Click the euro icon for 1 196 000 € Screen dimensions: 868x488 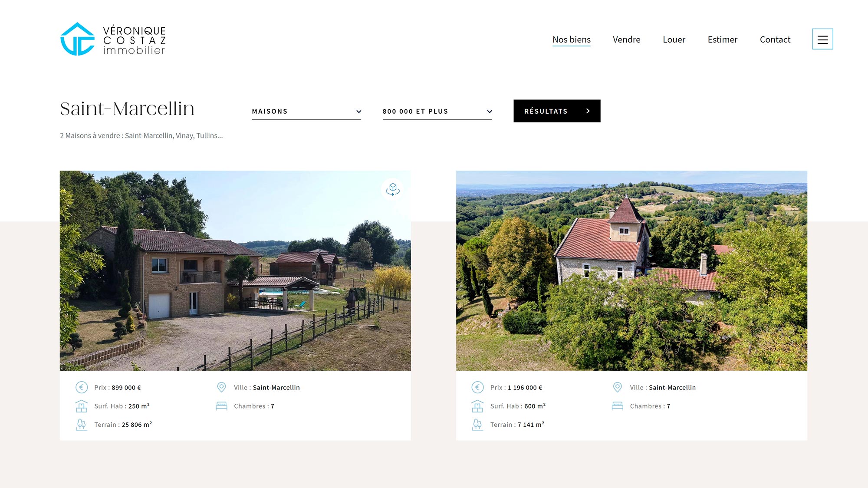(477, 387)
